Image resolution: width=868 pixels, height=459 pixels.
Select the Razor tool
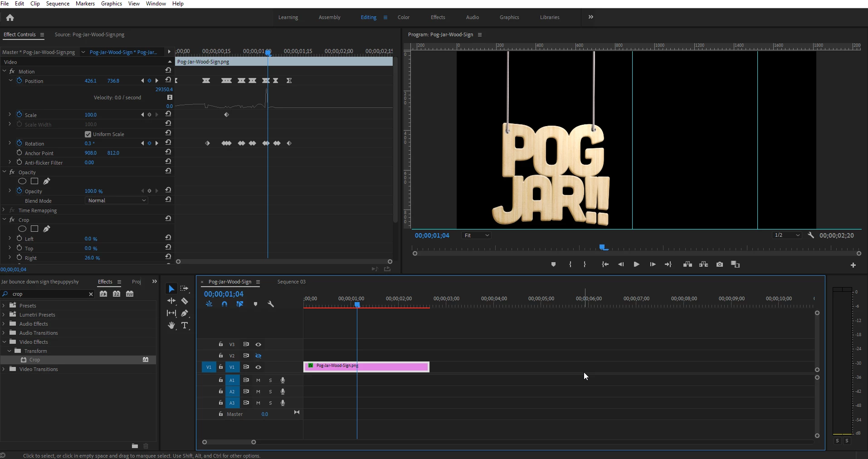coord(185,301)
